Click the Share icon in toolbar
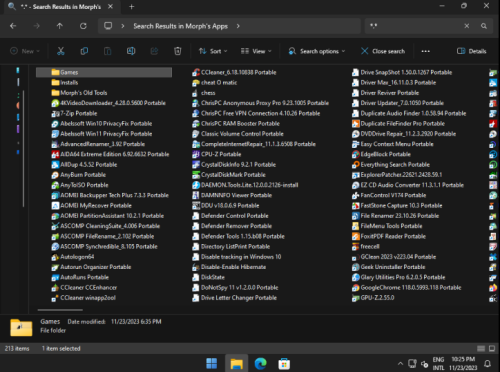This screenshot has height=372, width=500. pyautogui.click(x=154, y=51)
